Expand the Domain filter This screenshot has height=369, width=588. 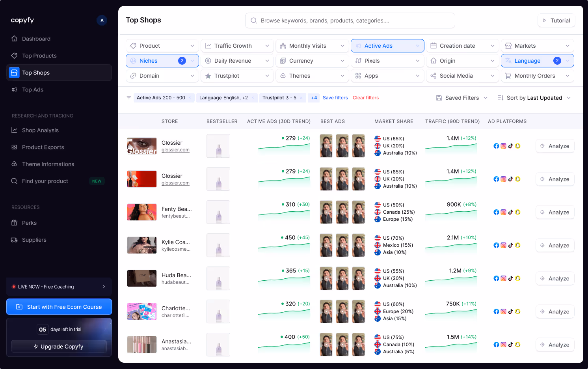[162, 76]
